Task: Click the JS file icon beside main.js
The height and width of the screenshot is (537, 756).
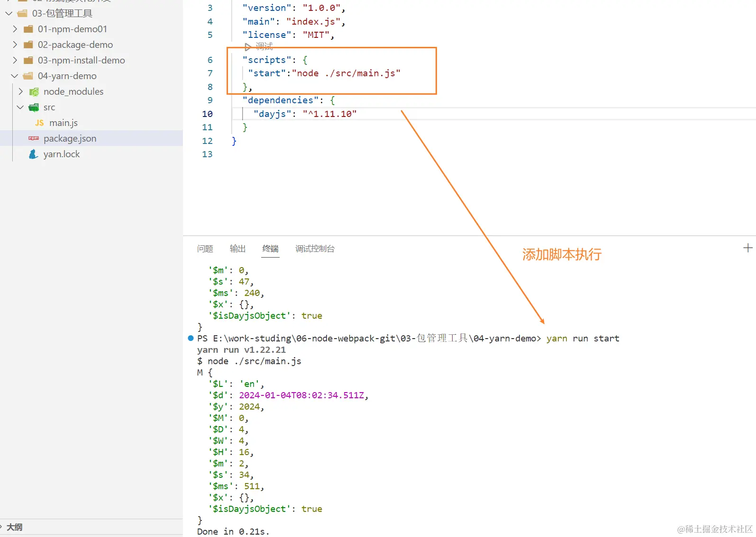Action: coord(39,123)
